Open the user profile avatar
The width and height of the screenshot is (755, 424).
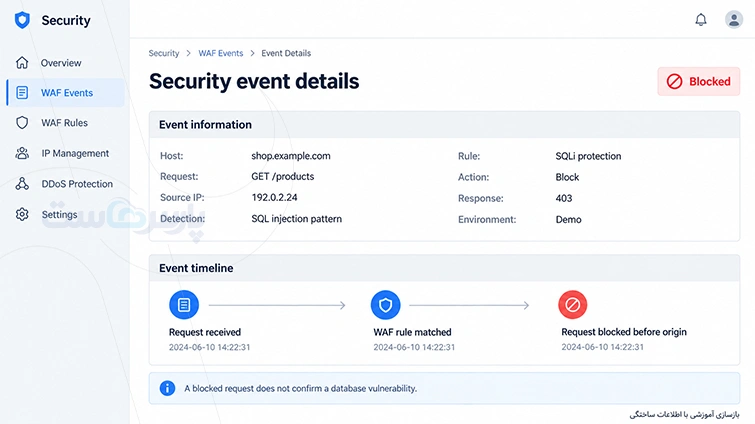click(x=734, y=20)
